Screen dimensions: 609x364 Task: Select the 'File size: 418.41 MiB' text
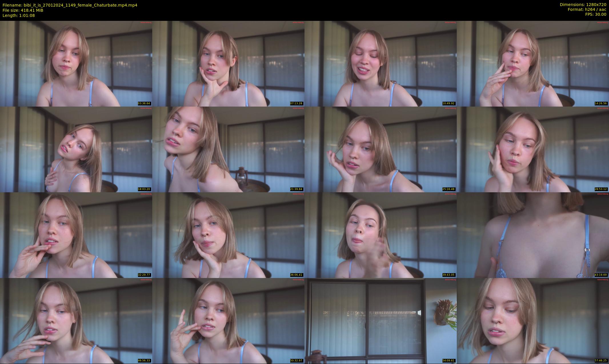23,10
